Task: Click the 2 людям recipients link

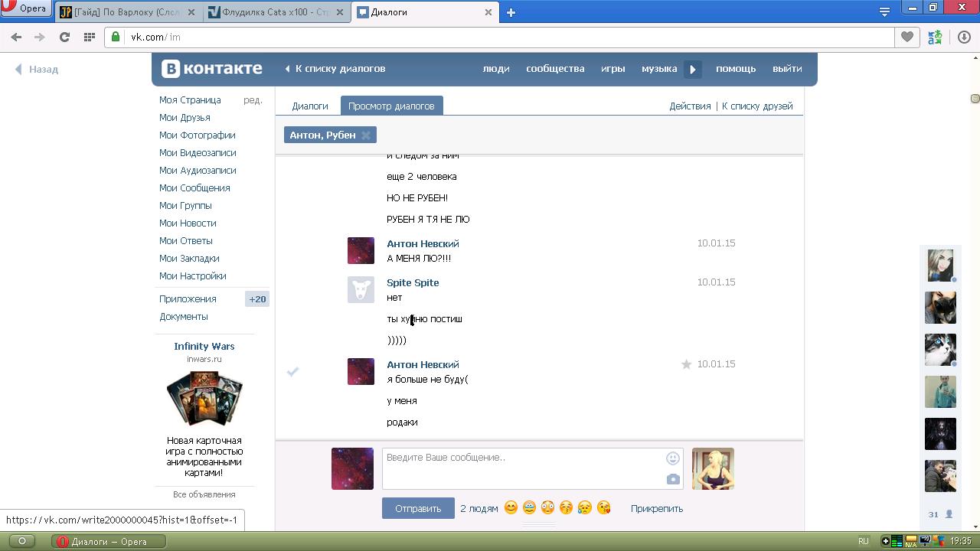Action: click(479, 508)
